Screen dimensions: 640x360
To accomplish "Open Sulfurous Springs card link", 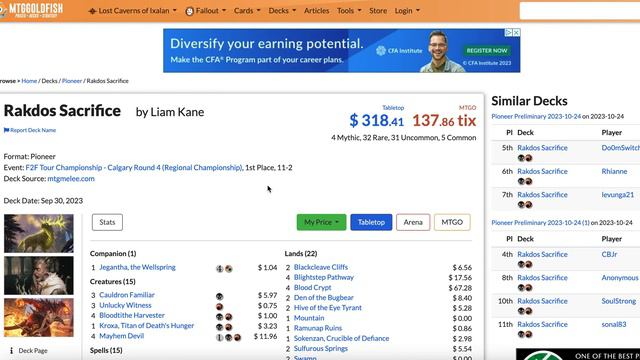I will coord(321,349).
